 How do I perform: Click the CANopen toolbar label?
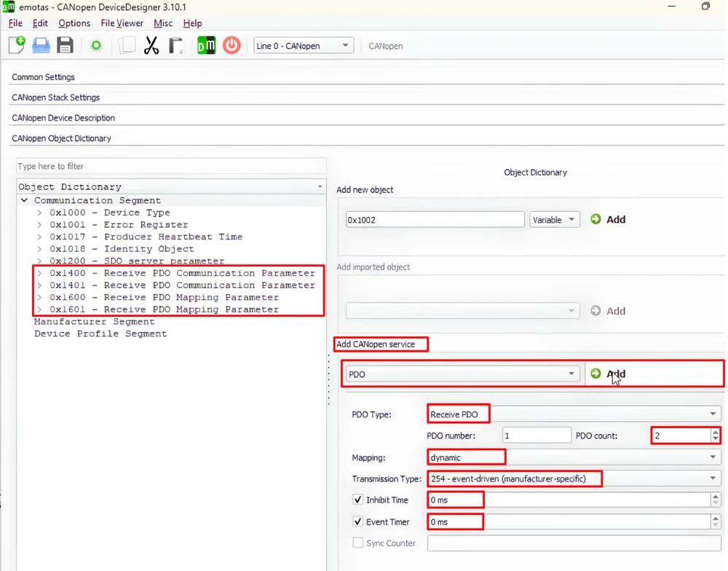point(385,46)
